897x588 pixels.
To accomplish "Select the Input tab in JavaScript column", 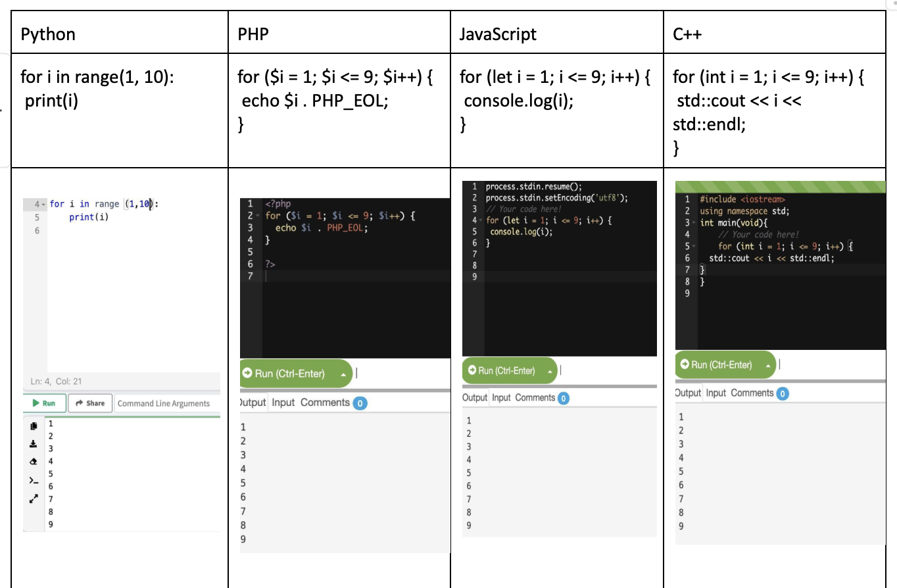I will click(x=501, y=397).
